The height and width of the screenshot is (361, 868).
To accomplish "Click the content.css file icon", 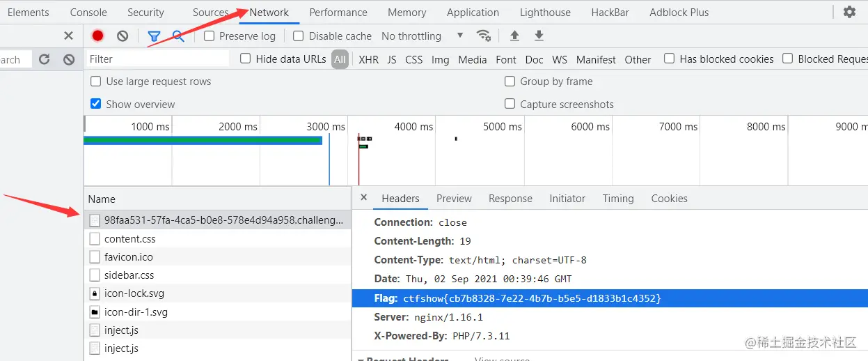I will coord(95,239).
